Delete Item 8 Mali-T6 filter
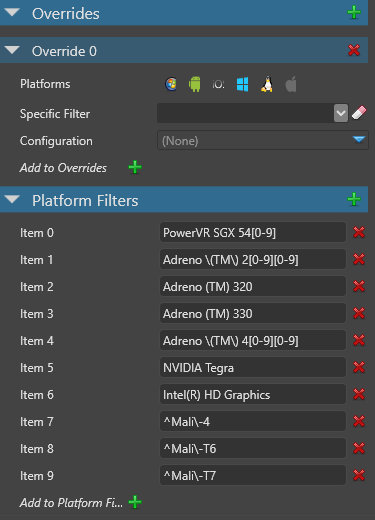Image resolution: width=375 pixels, height=520 pixels. click(359, 448)
